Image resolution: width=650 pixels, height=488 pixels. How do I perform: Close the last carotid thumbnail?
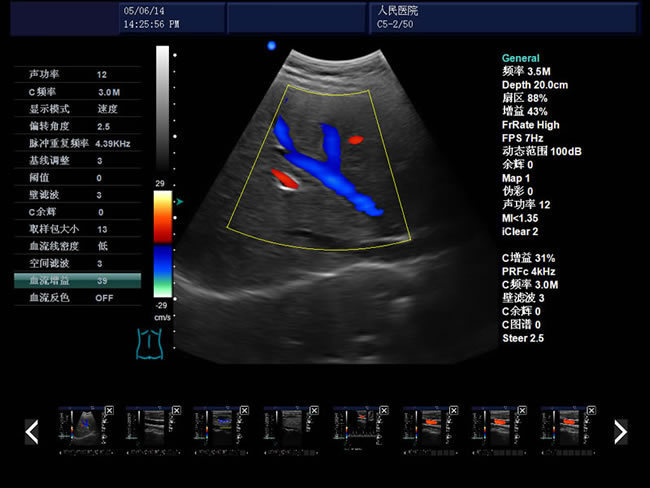click(592, 410)
